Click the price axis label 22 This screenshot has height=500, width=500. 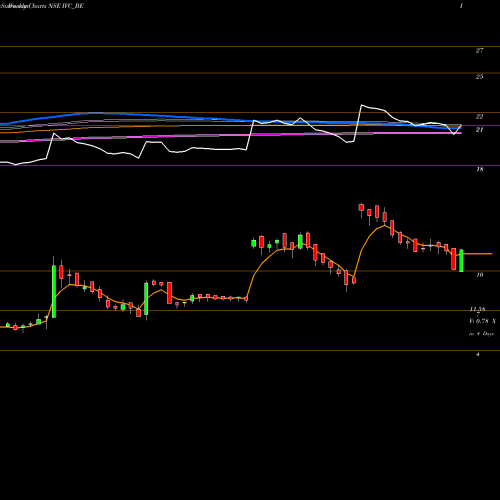479,116
